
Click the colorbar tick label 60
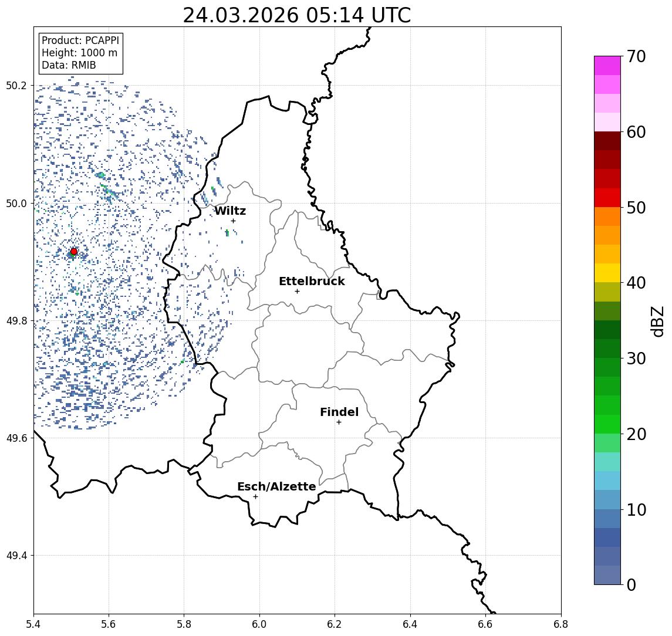point(636,132)
